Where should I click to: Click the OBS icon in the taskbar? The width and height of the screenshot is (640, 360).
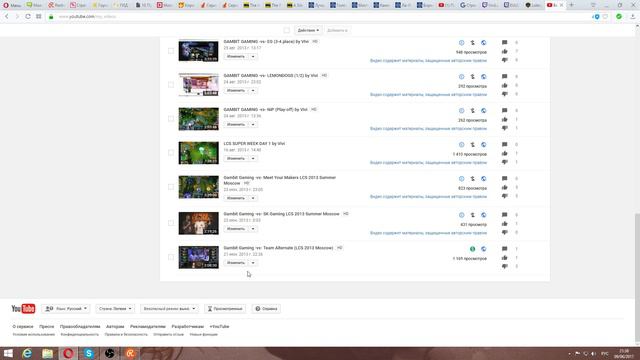point(109,353)
